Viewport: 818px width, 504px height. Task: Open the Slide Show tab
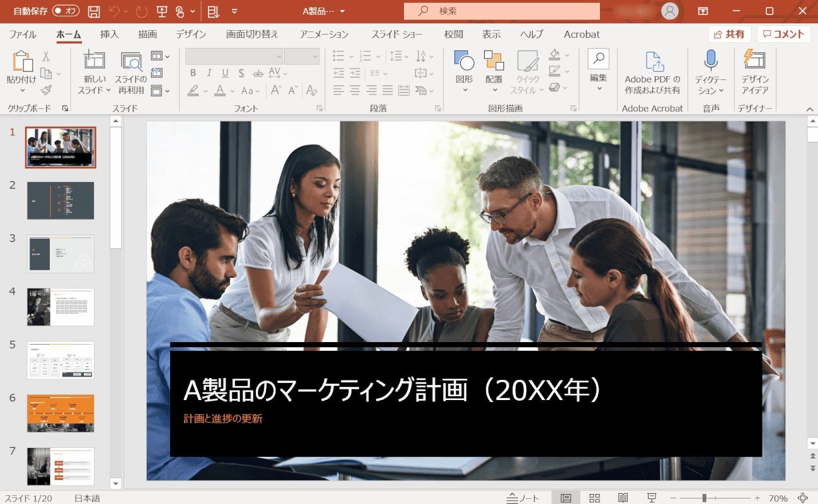[x=396, y=34]
